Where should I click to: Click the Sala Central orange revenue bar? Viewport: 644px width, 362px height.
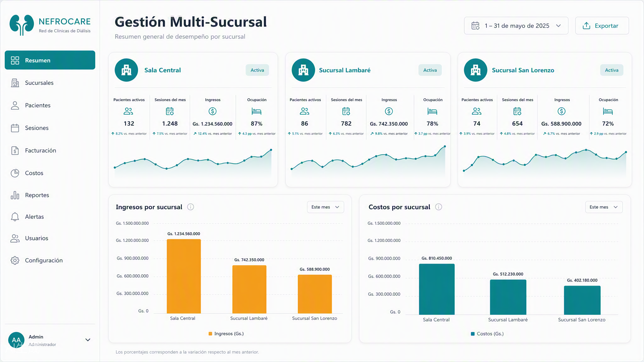click(x=184, y=276)
